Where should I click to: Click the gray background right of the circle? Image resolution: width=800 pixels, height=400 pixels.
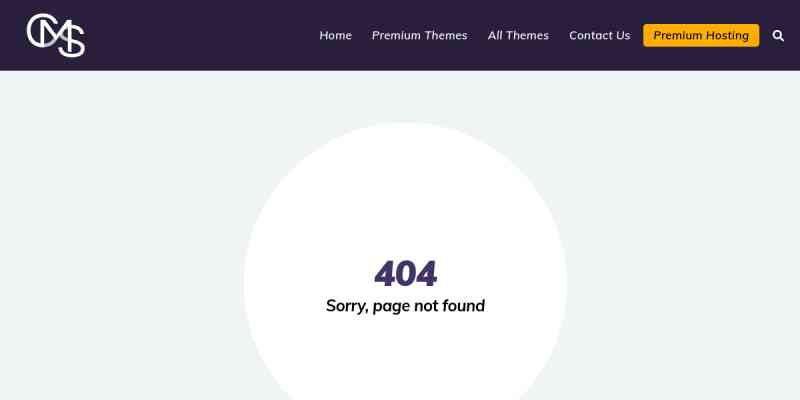pos(684,235)
